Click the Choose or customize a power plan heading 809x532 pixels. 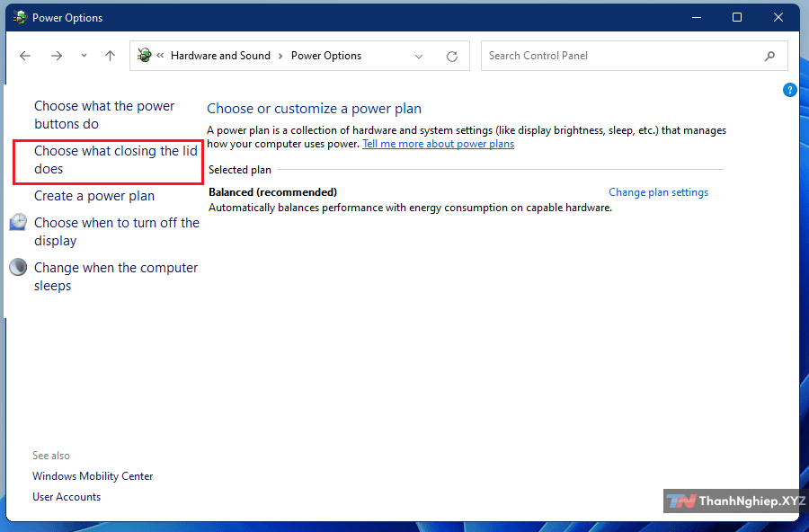[315, 109]
